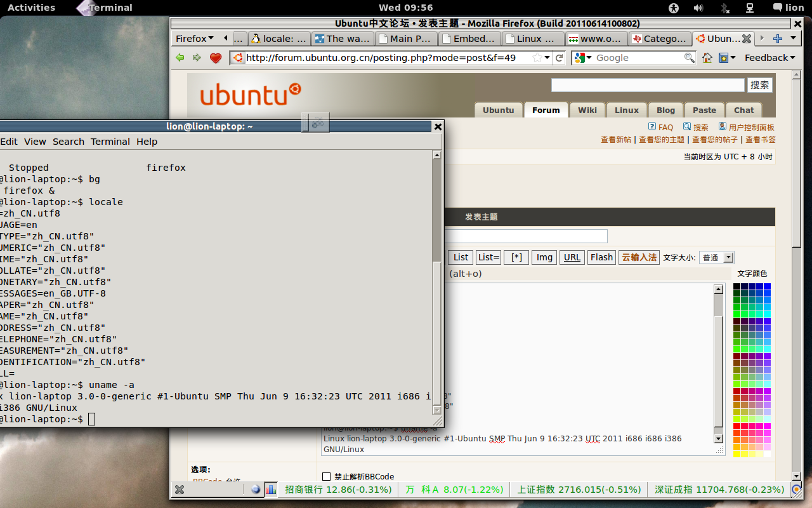Switch to the 'The wa...' tab

[343, 39]
